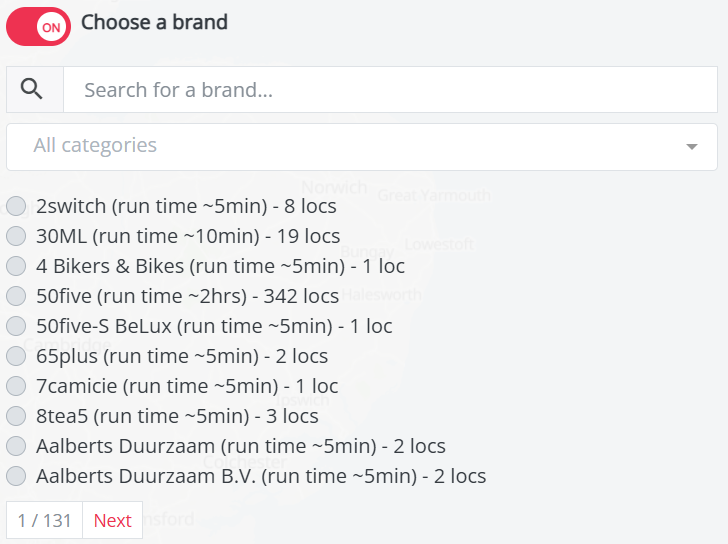This screenshot has width=728, height=544.
Task: Choose the 4 Bikers & Bikes option
Action: tap(16, 267)
